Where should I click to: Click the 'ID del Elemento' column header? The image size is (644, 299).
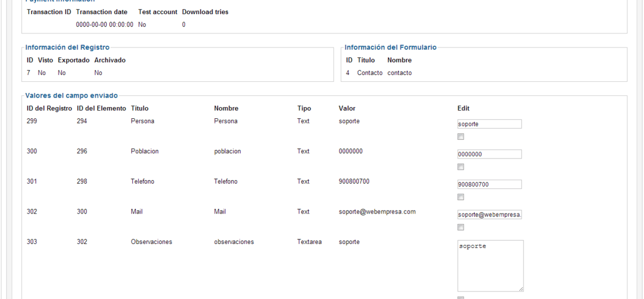pyautogui.click(x=101, y=108)
